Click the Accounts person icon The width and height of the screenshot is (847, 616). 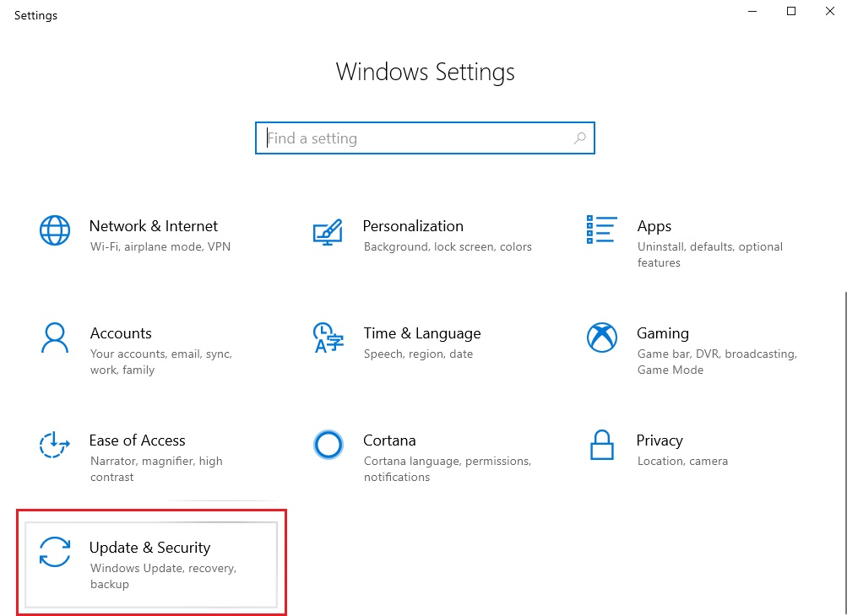point(55,338)
